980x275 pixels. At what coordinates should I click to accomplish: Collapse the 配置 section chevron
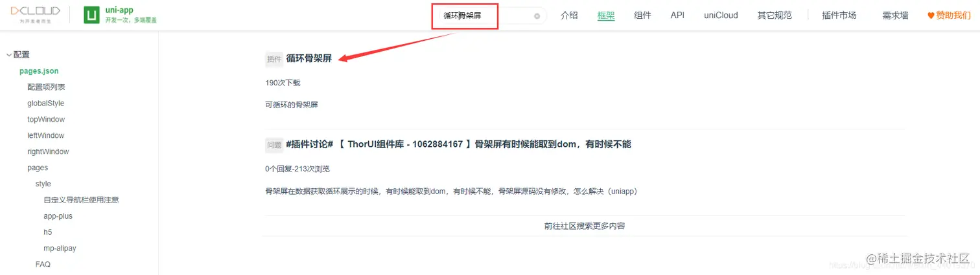[x=9, y=55]
